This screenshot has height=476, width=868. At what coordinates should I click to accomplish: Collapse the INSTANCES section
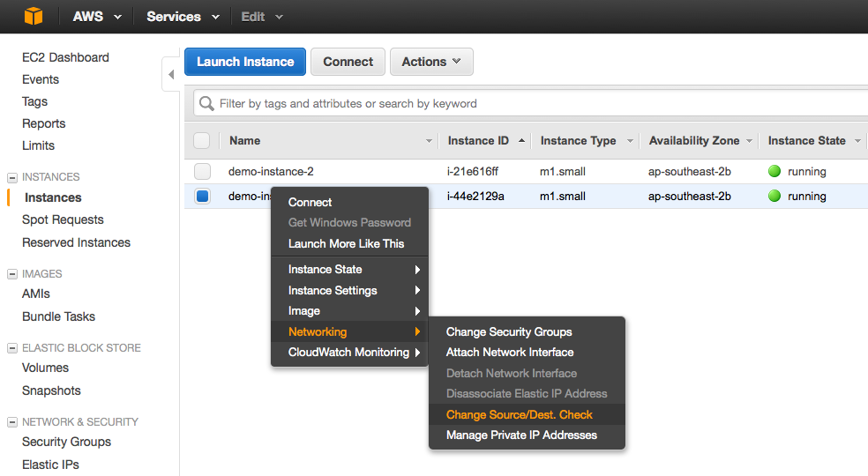pyautogui.click(x=12, y=178)
